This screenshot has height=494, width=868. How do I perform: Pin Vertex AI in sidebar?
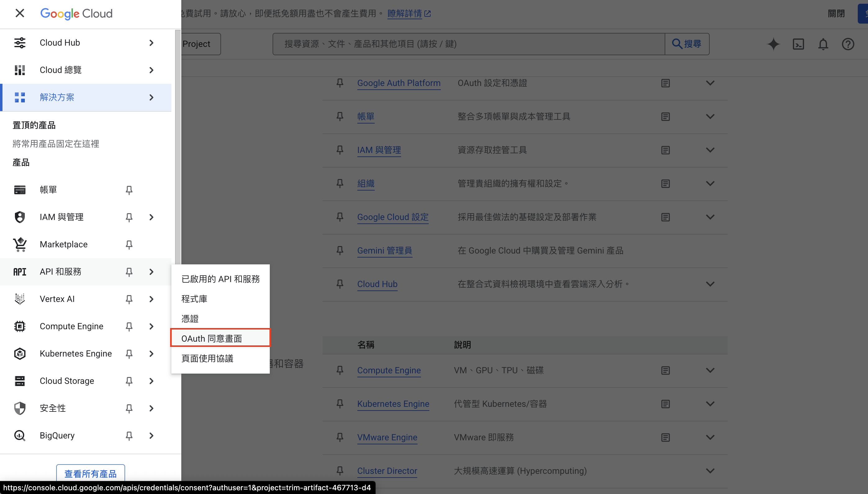129,299
